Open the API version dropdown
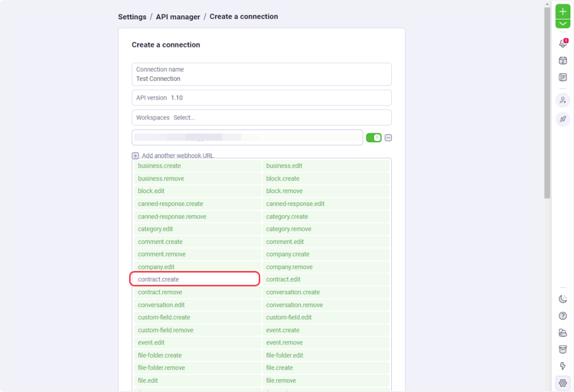 pyautogui.click(x=261, y=97)
